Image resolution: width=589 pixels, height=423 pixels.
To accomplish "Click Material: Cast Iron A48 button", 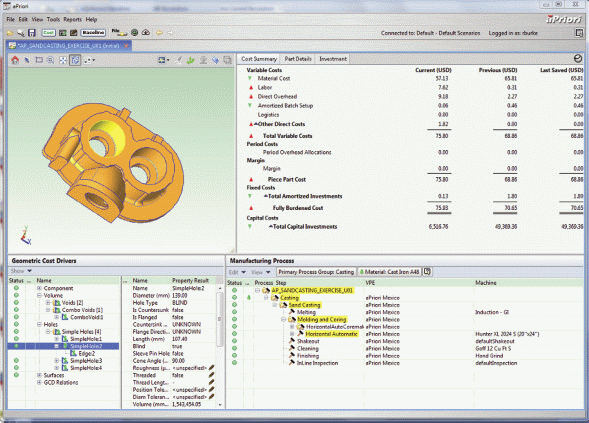I will (389, 272).
